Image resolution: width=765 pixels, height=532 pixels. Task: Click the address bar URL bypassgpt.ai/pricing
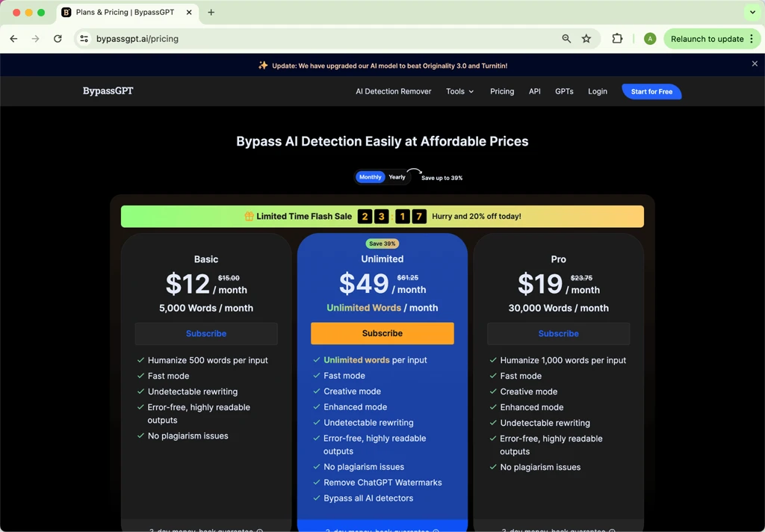[137, 39]
